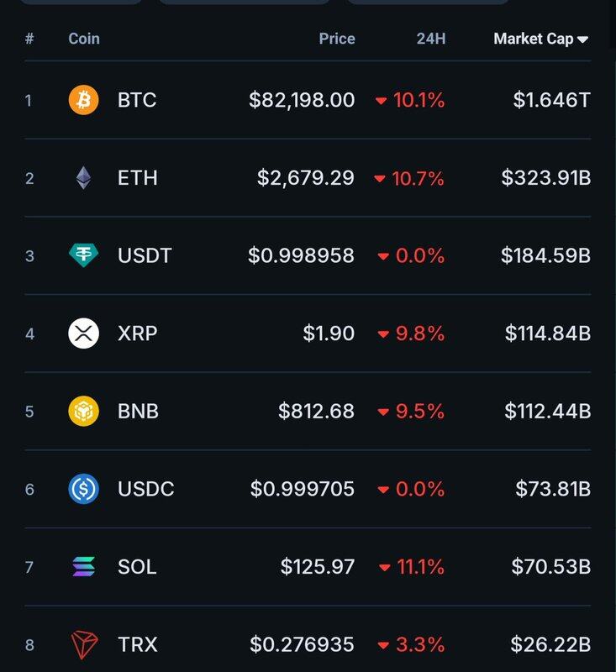
Task: Sort by Market Cap dropdown arrow
Action: coord(583,39)
